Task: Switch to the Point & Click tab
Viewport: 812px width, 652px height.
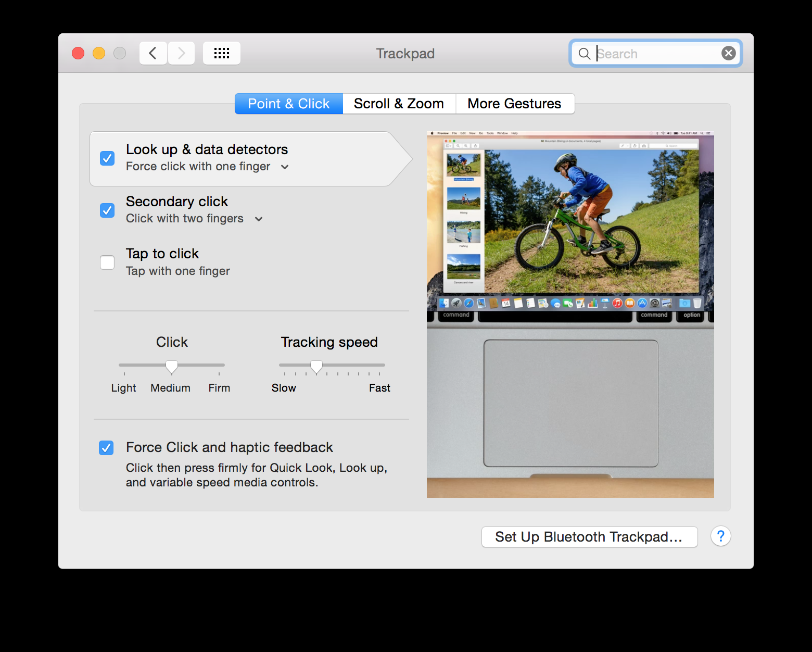Action: 289,104
